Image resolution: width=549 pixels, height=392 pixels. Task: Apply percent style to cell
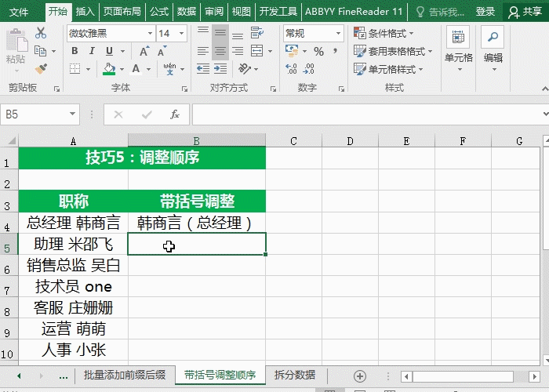(318, 52)
